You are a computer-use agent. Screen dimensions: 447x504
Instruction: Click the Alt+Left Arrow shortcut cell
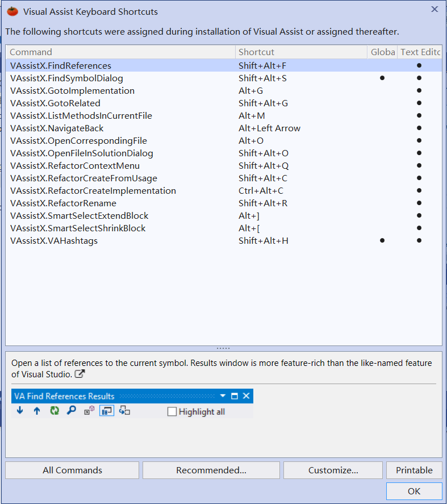click(x=269, y=128)
